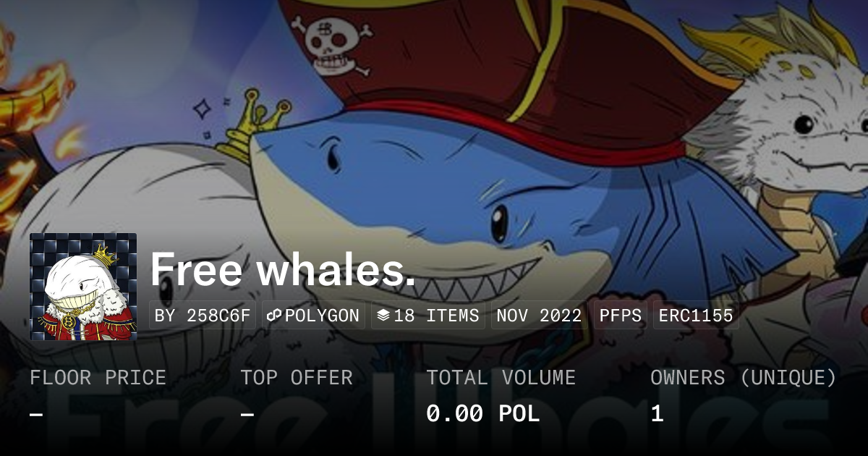Click the TOTAL VOLUME label
Image resolution: width=868 pixels, height=456 pixels.
501,378
